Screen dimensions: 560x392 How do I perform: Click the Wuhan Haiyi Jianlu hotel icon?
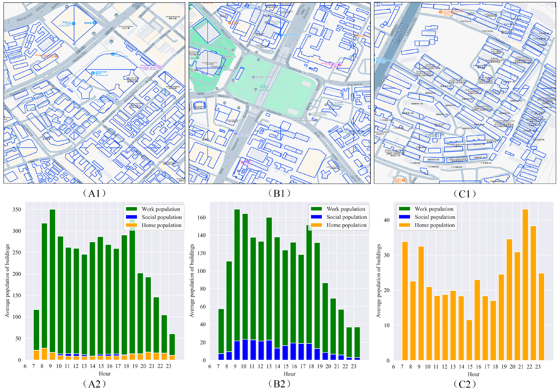click(340, 65)
